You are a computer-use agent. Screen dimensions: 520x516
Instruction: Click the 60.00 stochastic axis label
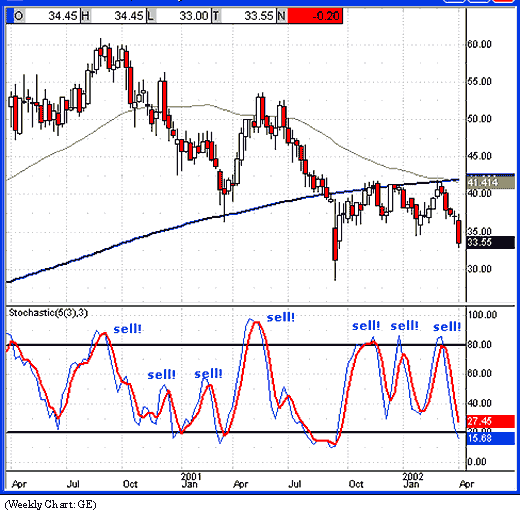[x=479, y=373]
